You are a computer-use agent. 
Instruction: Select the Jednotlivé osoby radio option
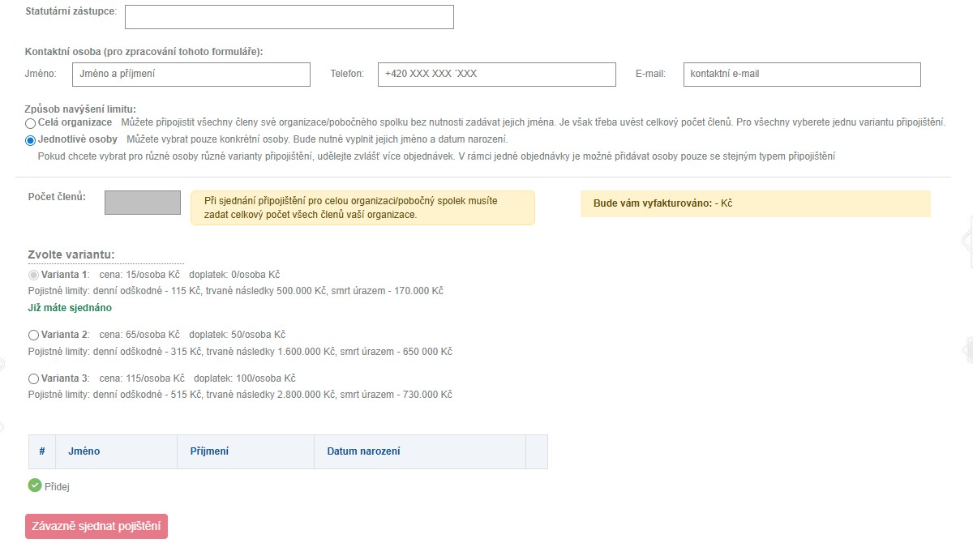31,140
